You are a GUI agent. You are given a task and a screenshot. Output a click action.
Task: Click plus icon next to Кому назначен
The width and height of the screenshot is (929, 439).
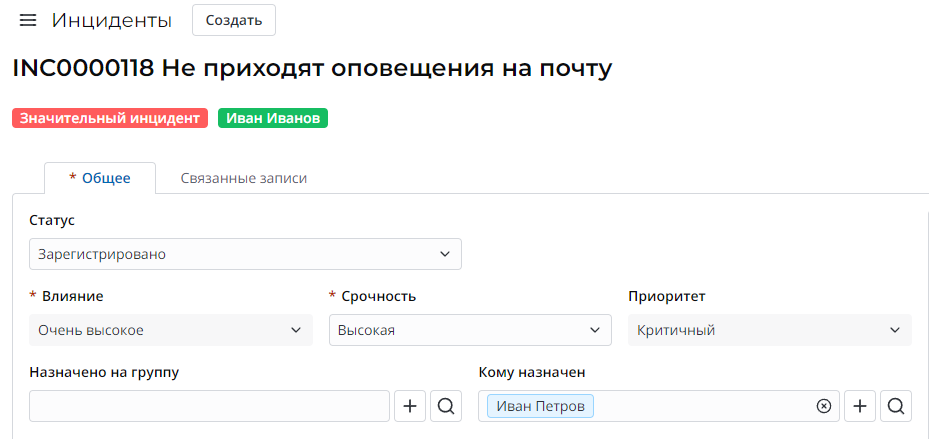(860, 406)
